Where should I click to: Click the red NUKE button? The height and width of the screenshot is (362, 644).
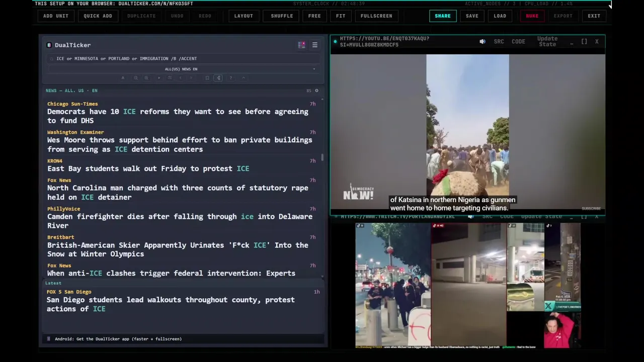(x=532, y=16)
